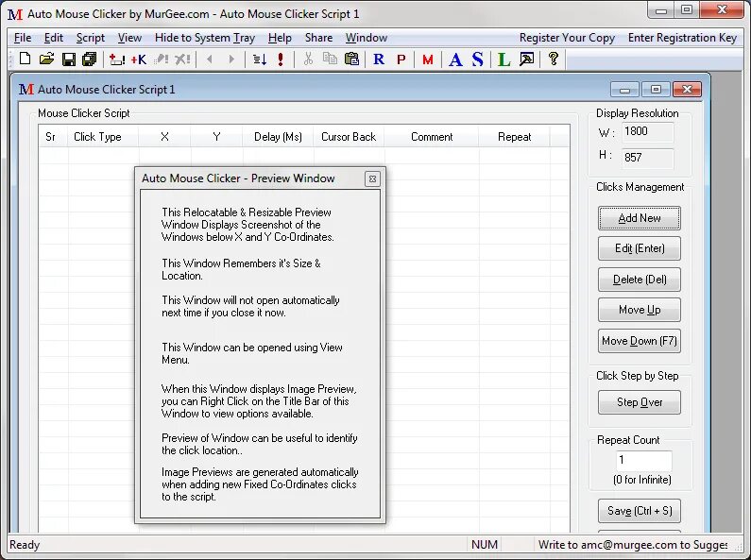The height and width of the screenshot is (560, 751).
Task: Click Enter Registration Key
Action: (x=682, y=38)
